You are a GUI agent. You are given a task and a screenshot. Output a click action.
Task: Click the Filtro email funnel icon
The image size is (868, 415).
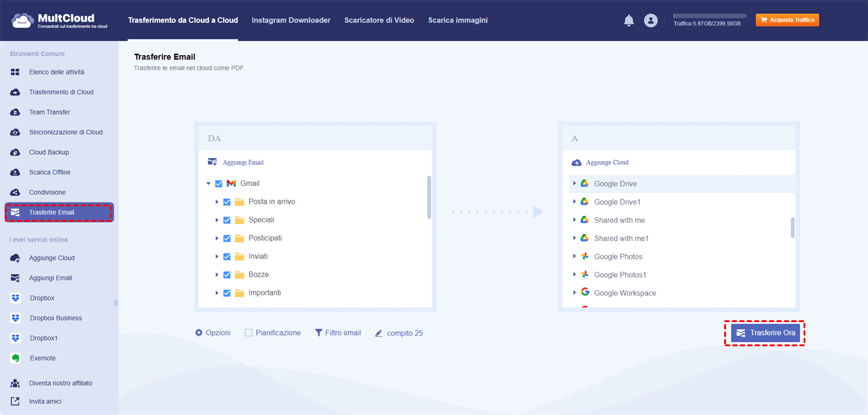click(x=319, y=333)
